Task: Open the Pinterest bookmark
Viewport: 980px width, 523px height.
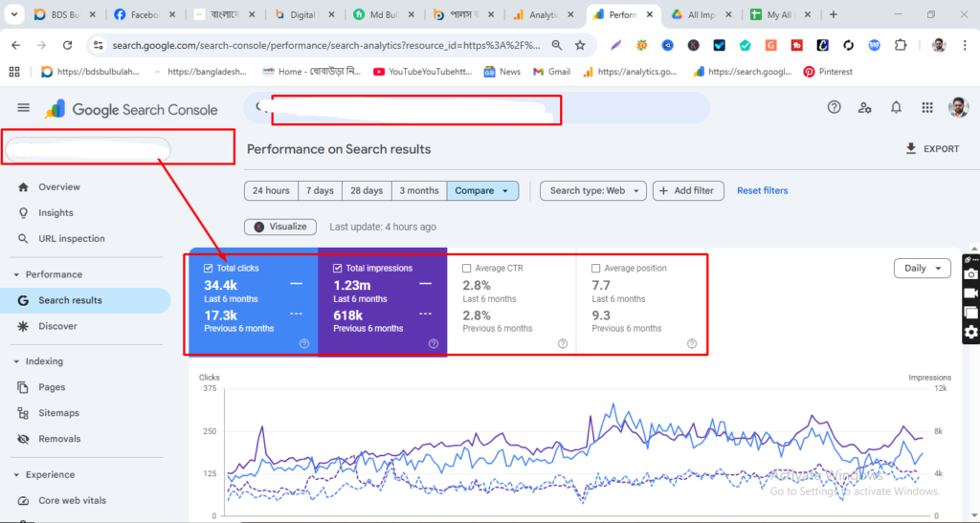Action: coord(828,72)
